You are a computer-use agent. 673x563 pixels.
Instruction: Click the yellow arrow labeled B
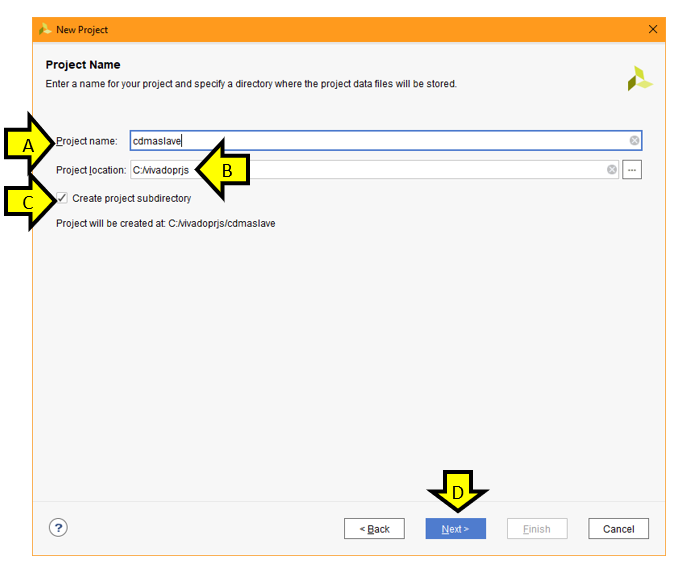(x=223, y=170)
